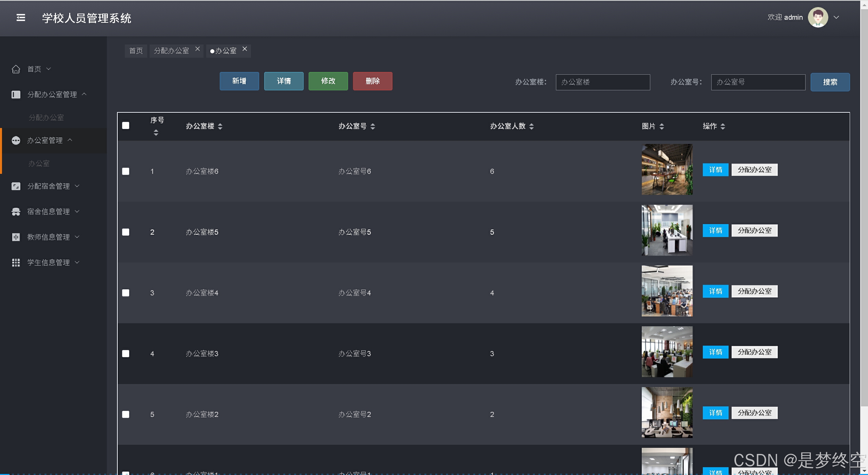Open the admin user dropdown arrow
This screenshot has height=475, width=868.
[836, 17]
